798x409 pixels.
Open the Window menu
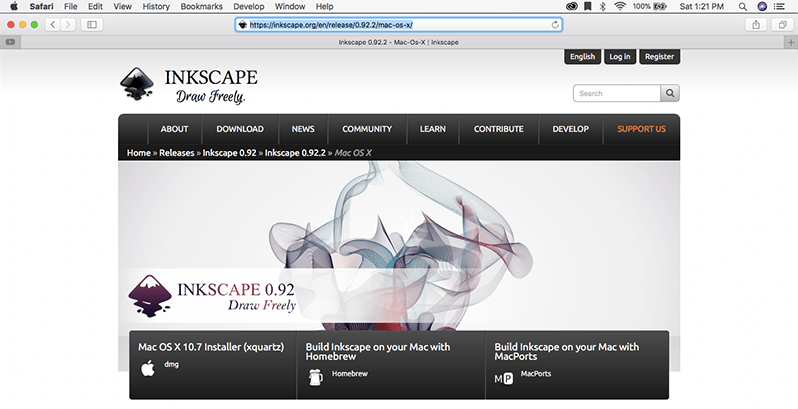click(x=290, y=7)
